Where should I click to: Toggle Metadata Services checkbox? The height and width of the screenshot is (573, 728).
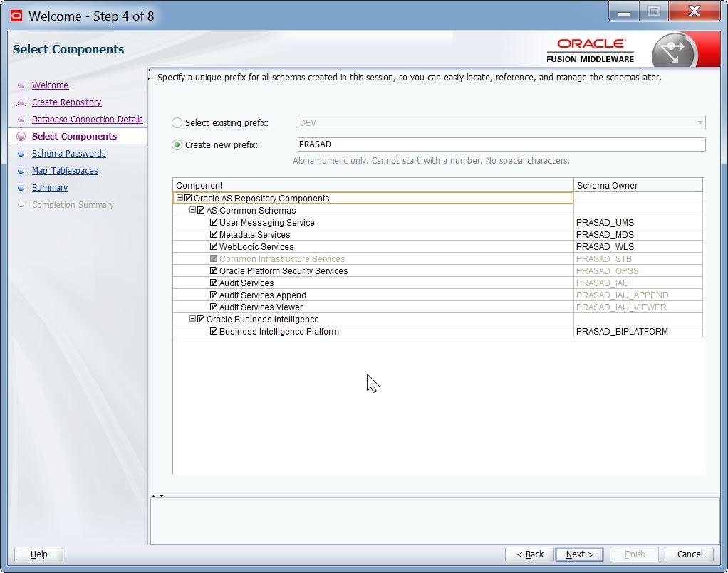[214, 234]
